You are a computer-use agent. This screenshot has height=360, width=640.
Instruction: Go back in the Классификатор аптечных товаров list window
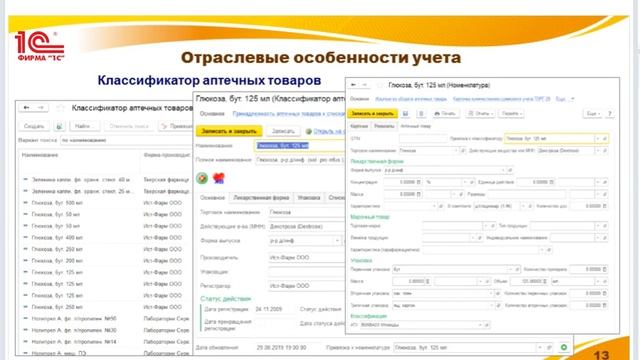(x=27, y=108)
